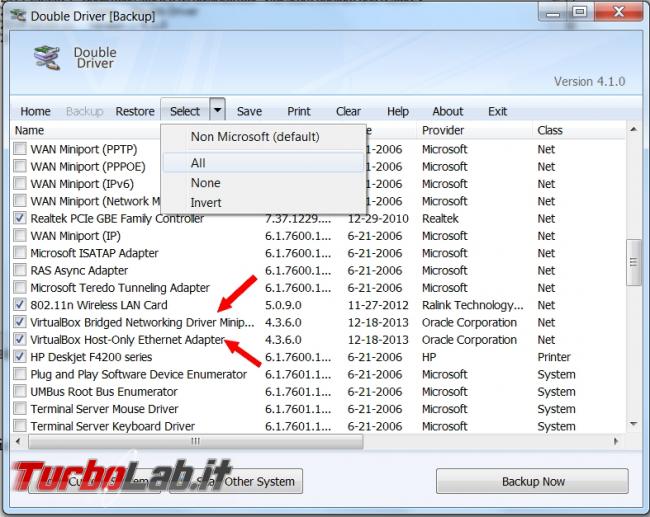Viewport: 650px width, 517px height.
Task: Maximize the Double Driver window
Action: [580, 12]
